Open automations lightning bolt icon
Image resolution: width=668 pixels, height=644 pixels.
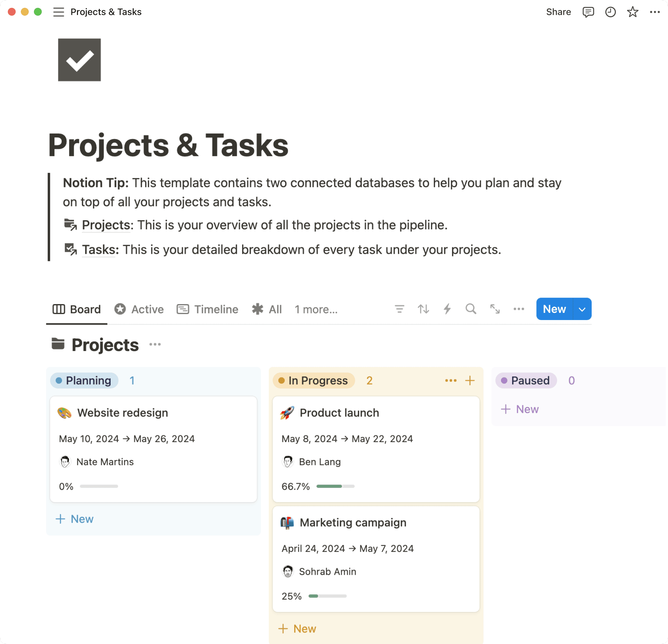tap(447, 309)
